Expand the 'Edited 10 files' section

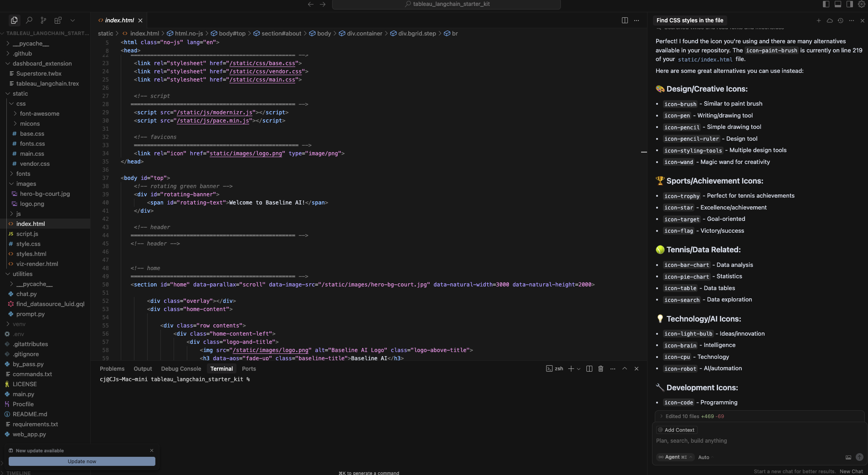662,416
